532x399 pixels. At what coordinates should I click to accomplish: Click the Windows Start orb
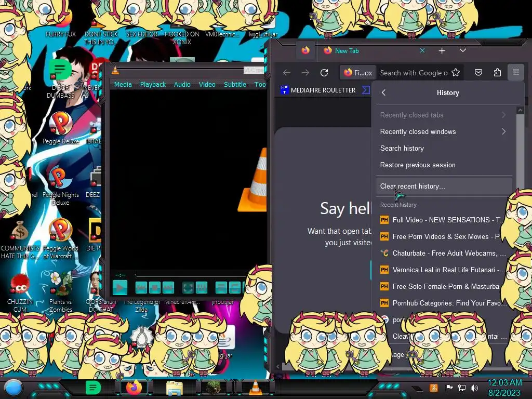pos(13,388)
